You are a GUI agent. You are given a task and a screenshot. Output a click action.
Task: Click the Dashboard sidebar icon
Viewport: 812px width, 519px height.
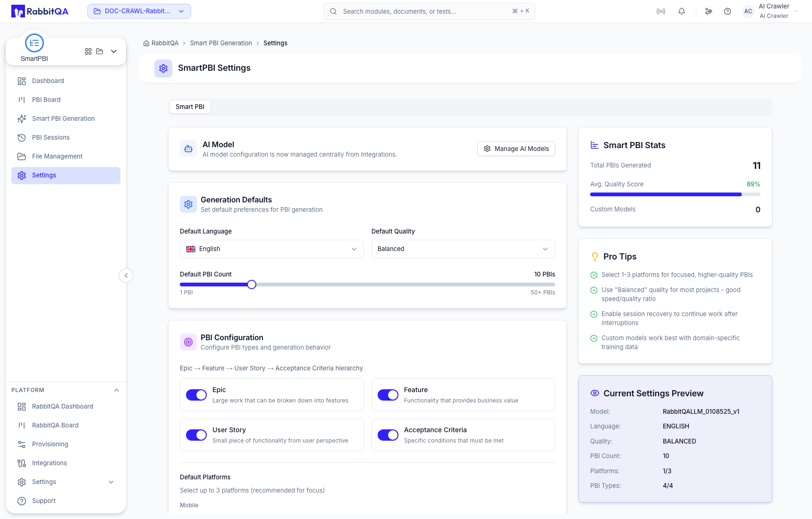22,81
